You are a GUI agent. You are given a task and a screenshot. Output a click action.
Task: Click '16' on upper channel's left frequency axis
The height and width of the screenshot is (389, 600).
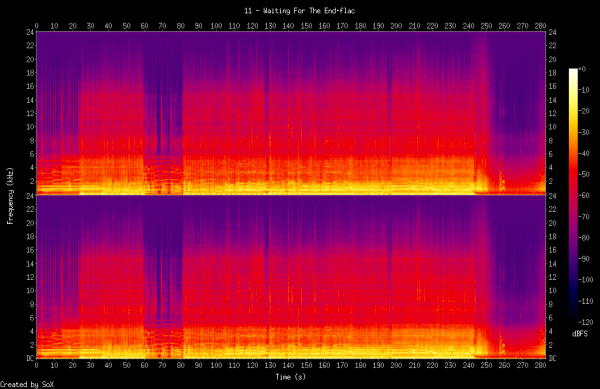point(30,86)
